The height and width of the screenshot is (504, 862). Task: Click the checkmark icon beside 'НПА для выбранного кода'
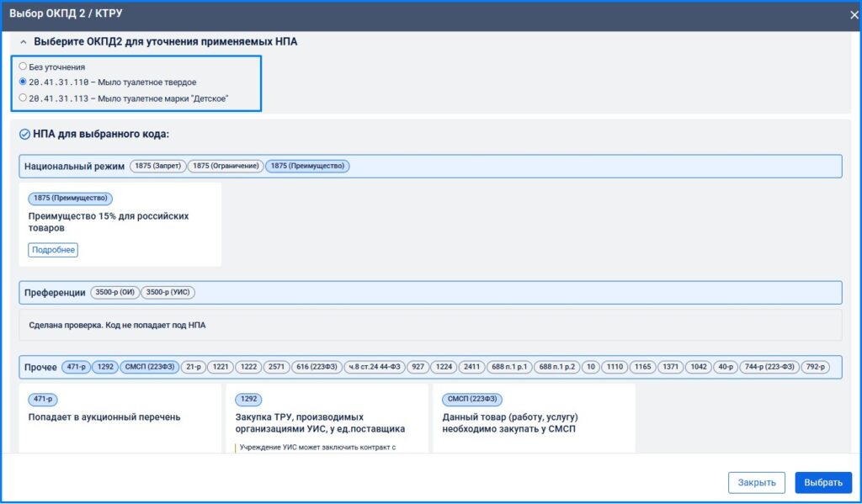[x=24, y=134]
